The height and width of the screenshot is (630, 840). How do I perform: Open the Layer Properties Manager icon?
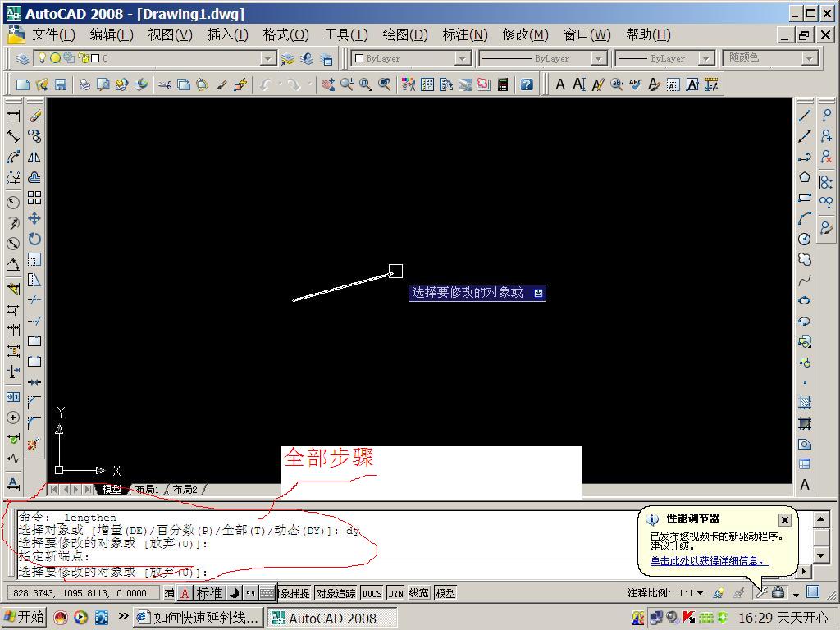coord(22,58)
